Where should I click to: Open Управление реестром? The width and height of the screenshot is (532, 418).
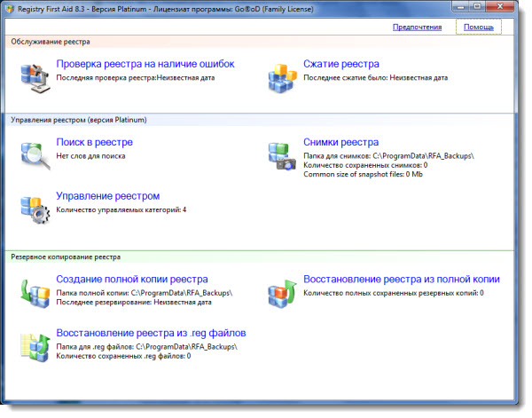[107, 196]
